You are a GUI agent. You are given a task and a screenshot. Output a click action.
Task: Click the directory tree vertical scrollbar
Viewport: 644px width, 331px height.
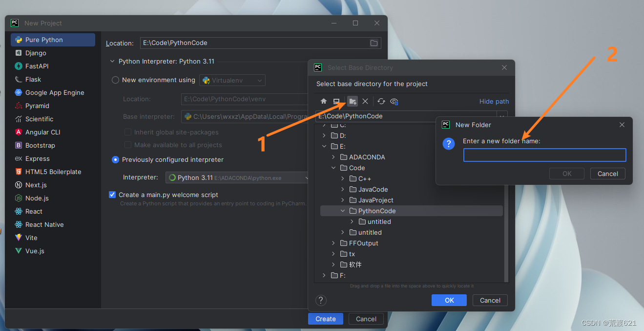[506, 202]
